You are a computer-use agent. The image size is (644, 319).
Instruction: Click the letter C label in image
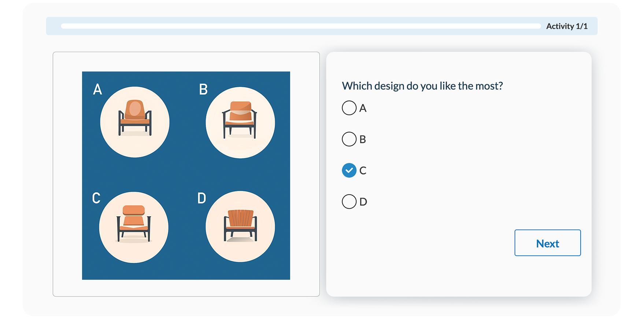click(x=96, y=198)
